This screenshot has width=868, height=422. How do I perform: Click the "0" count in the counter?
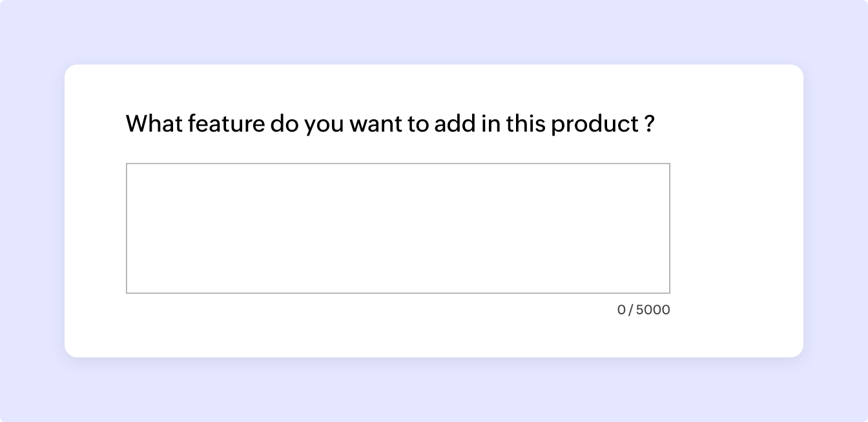click(621, 310)
